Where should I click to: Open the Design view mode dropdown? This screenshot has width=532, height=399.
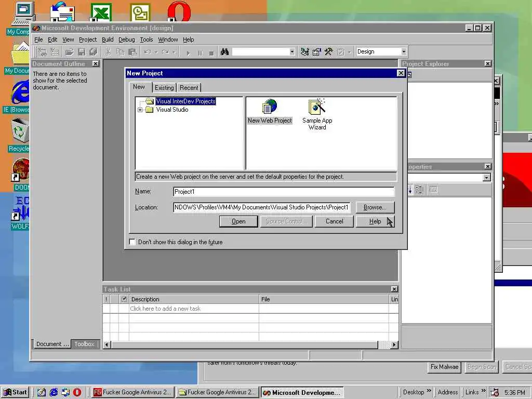[x=403, y=51]
